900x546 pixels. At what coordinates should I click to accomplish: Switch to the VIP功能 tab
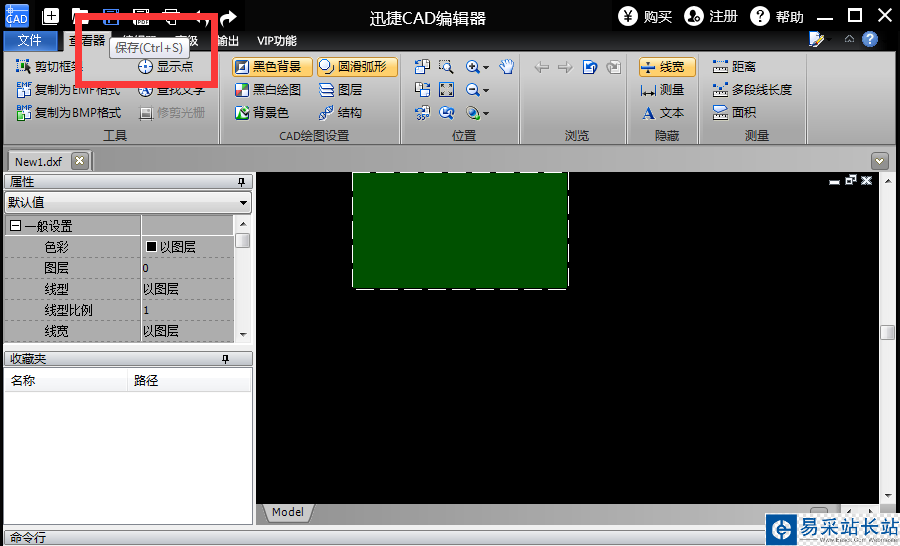pyautogui.click(x=277, y=41)
